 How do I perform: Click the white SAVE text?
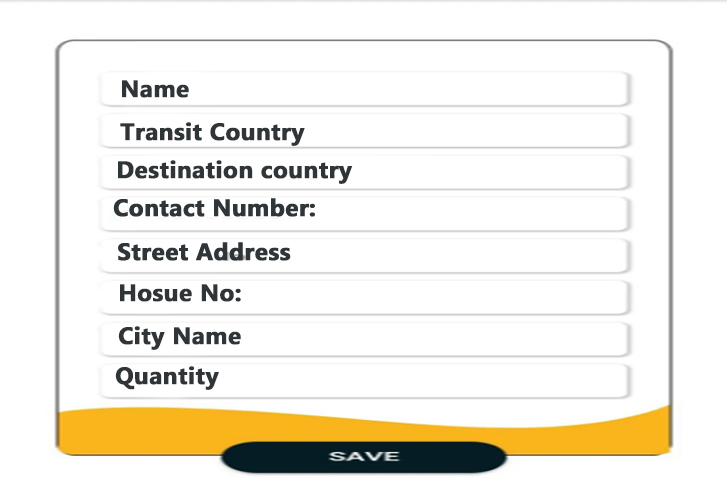click(x=364, y=457)
